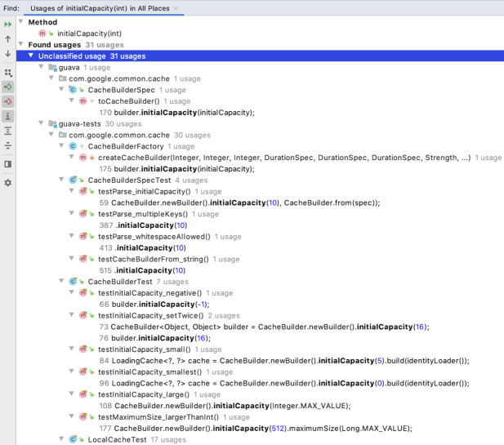This screenshot has width=504, height=445.
Task: Click the toCacheBuilder() method icon
Action: pos(83,101)
